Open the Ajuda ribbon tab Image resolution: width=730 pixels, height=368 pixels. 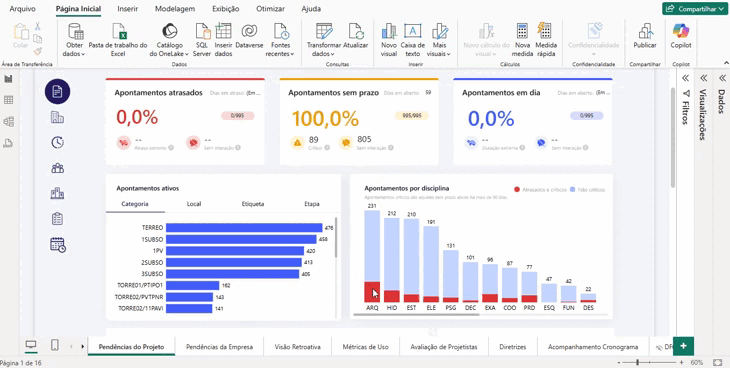[x=311, y=9]
